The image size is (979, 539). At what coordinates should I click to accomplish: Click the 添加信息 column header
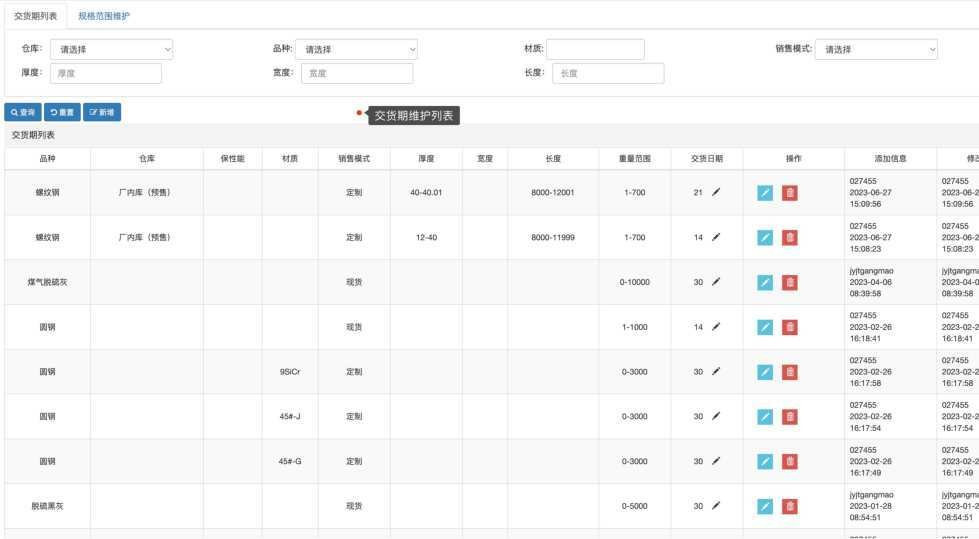coord(890,159)
